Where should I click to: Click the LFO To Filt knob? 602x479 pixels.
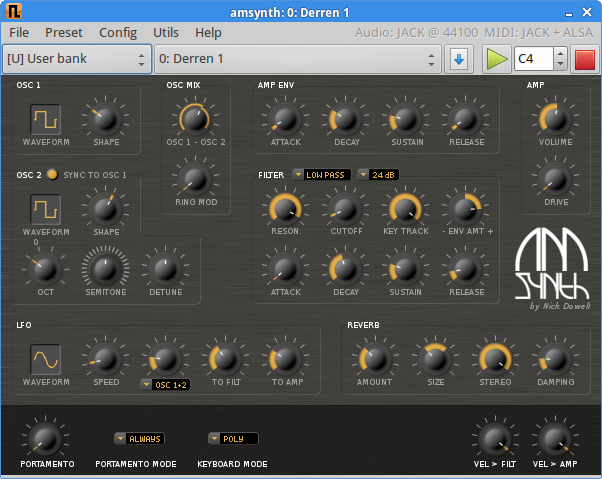225,360
